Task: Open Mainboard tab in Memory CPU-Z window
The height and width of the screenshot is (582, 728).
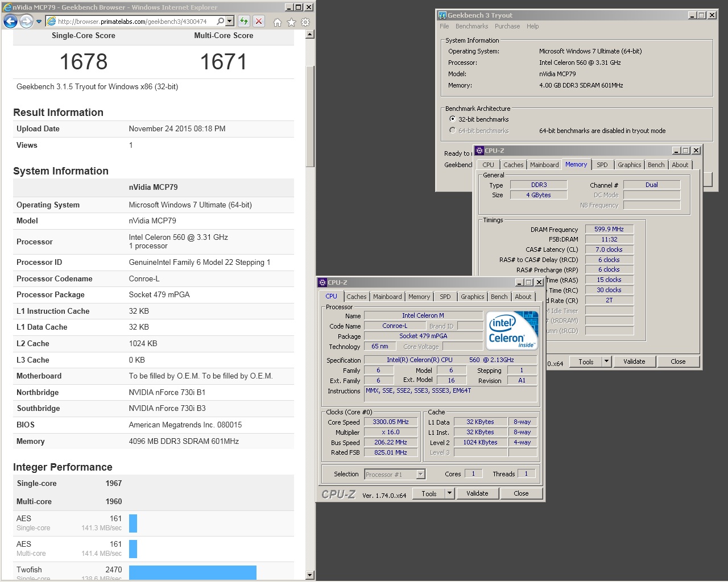Action: coord(544,165)
